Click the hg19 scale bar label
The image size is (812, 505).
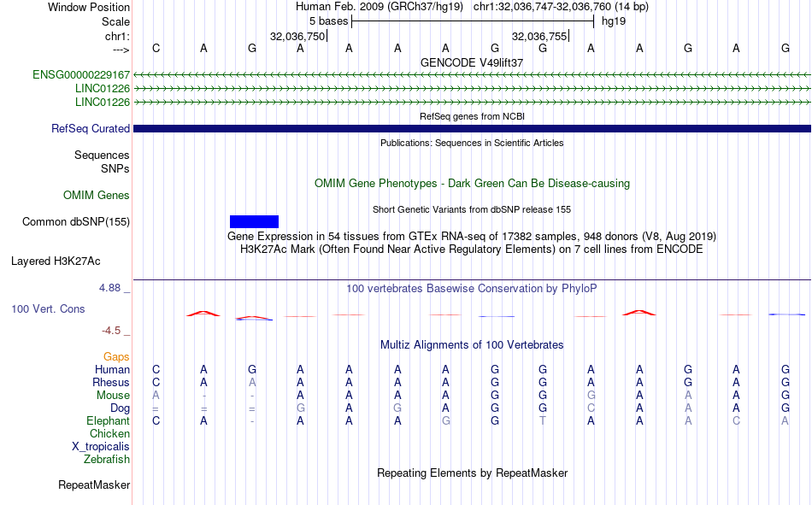click(614, 21)
